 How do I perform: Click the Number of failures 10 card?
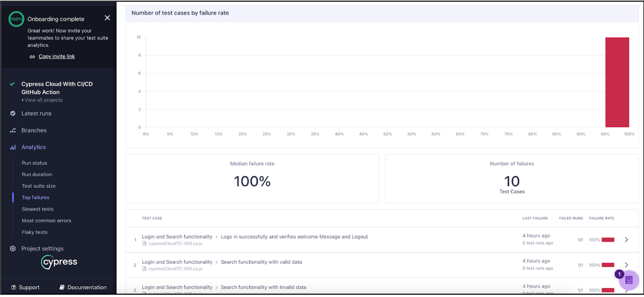point(512,178)
